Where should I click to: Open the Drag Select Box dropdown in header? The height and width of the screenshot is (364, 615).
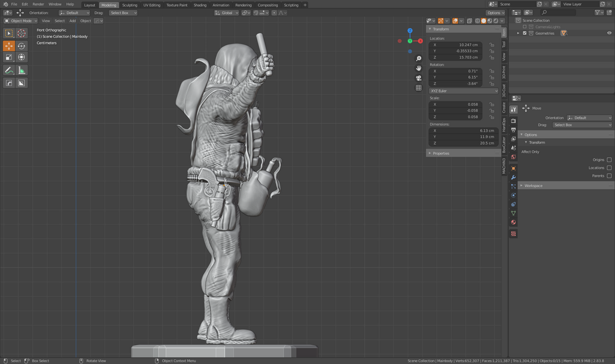tap(123, 13)
